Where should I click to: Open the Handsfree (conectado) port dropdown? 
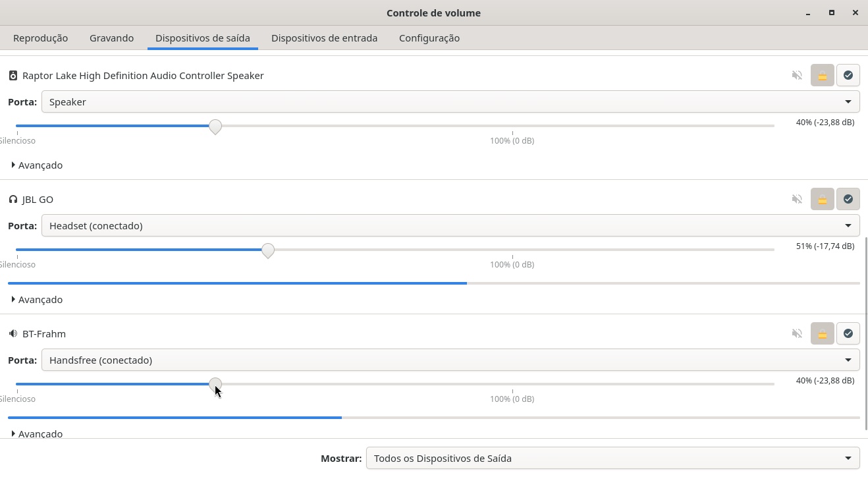pyautogui.click(x=450, y=360)
